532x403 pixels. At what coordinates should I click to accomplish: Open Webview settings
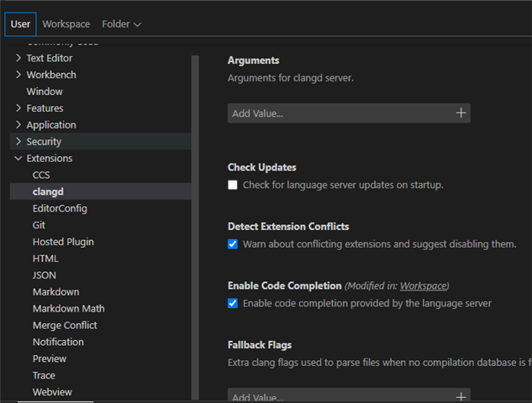(x=52, y=392)
